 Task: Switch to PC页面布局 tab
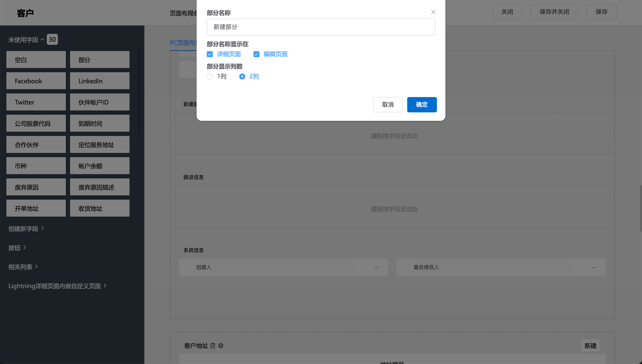click(x=183, y=43)
